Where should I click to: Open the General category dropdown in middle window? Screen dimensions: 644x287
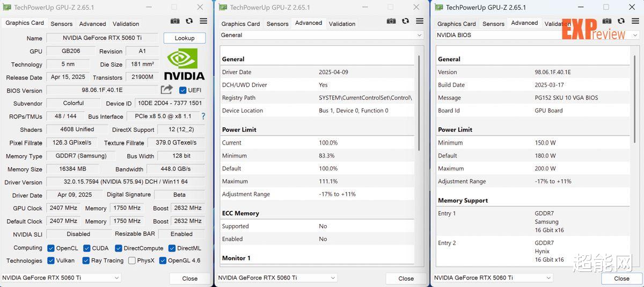click(x=321, y=35)
